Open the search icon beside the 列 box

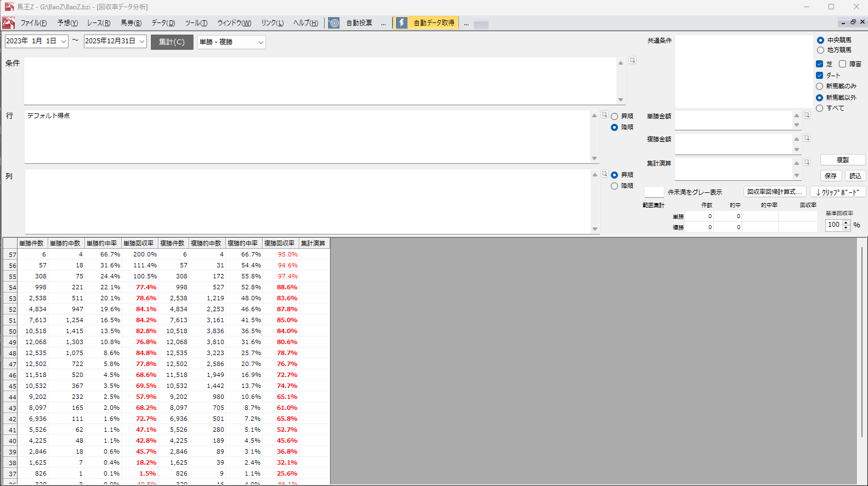(604, 174)
